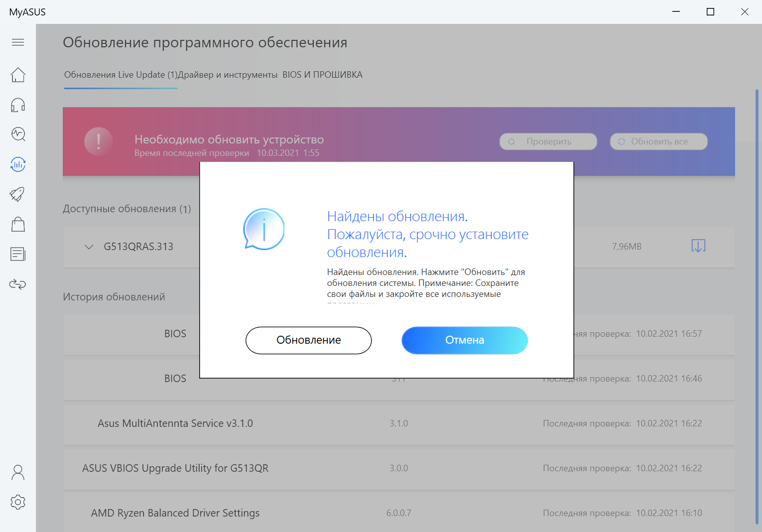Click the История обновлений heading
762x532 pixels.
coord(114,297)
